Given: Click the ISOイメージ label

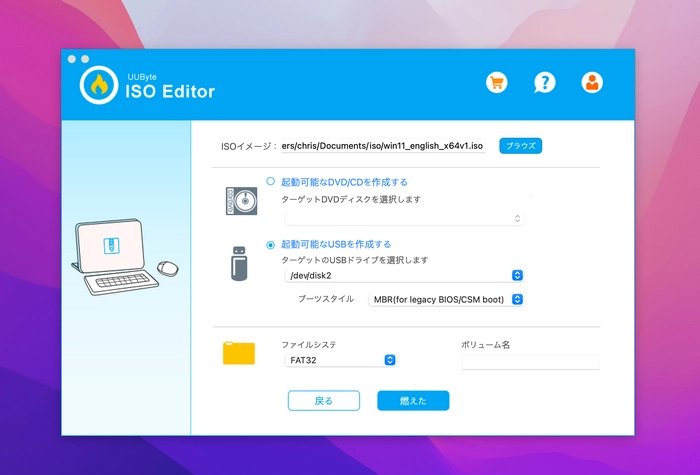Looking at the screenshot, I should coord(249,146).
